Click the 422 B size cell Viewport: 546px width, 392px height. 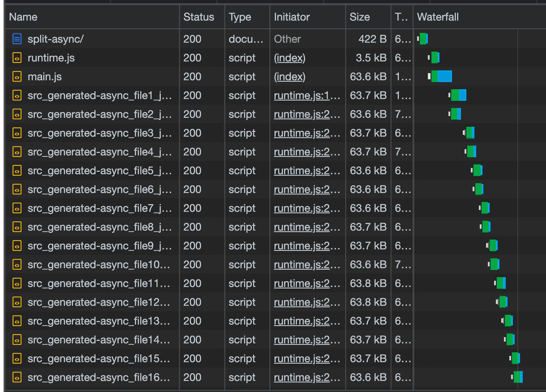[x=372, y=39]
